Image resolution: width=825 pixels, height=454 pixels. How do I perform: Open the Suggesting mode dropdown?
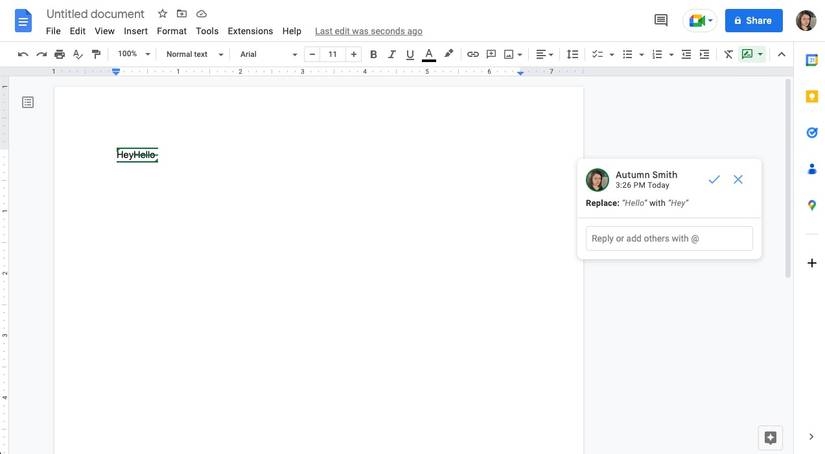click(x=752, y=54)
